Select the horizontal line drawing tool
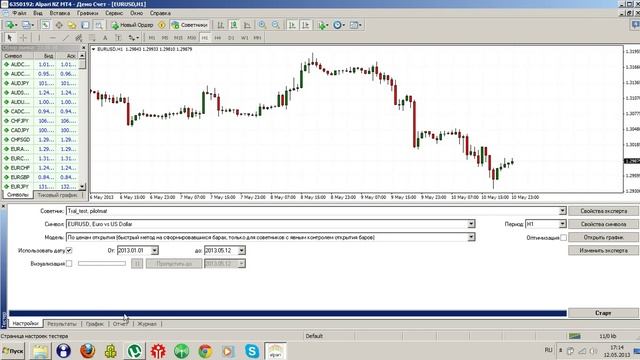 click(52, 38)
